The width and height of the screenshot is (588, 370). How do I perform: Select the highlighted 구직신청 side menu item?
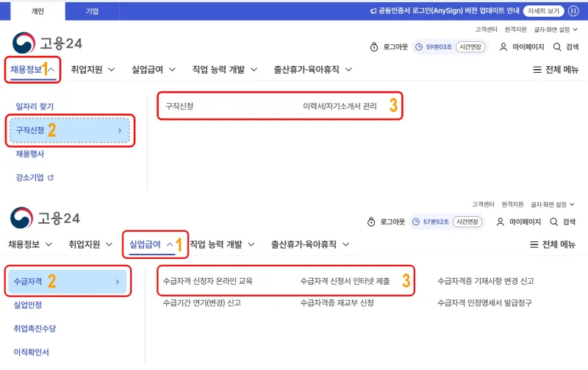[70, 130]
